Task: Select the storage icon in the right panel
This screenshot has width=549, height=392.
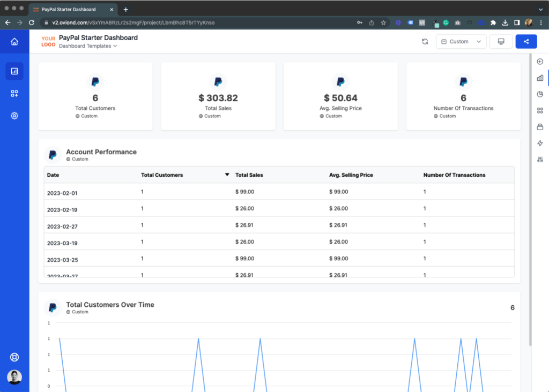Action: coord(540,127)
